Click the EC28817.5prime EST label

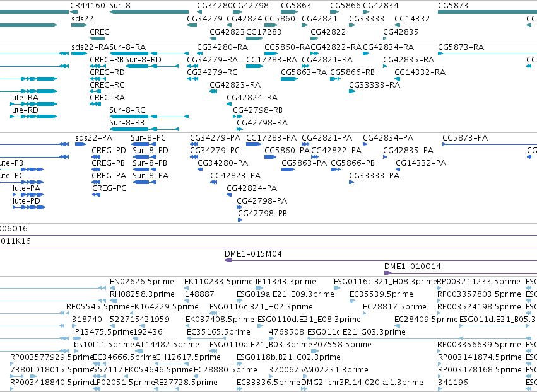click(394, 307)
